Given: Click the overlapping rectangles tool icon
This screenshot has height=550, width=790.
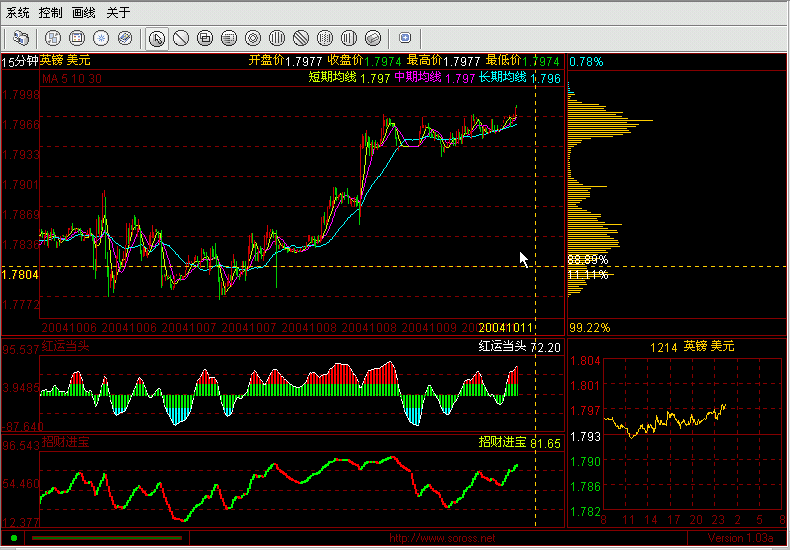Looking at the screenshot, I should coord(205,38).
